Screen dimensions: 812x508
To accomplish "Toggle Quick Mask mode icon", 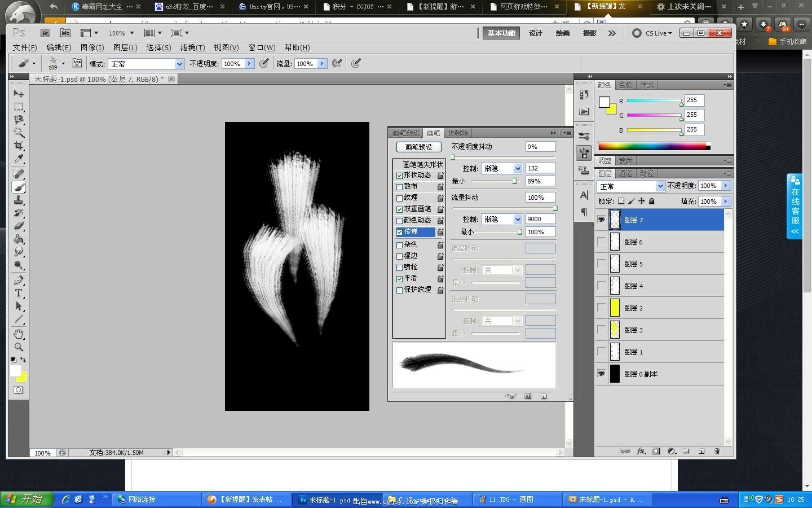I will pyautogui.click(x=19, y=390).
